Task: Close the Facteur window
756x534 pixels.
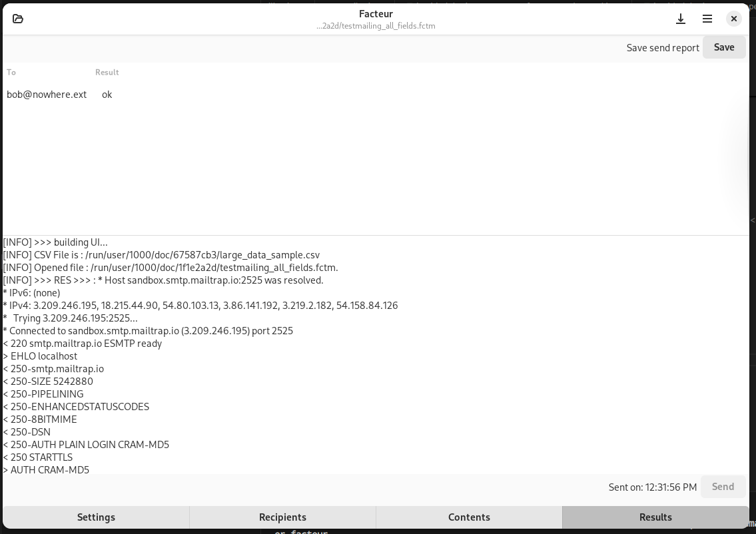Action: point(733,19)
